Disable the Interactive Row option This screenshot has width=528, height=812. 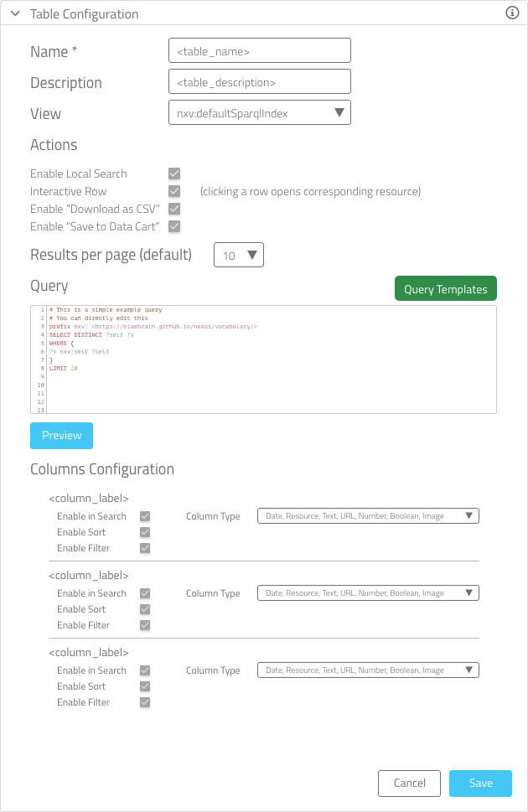click(174, 191)
